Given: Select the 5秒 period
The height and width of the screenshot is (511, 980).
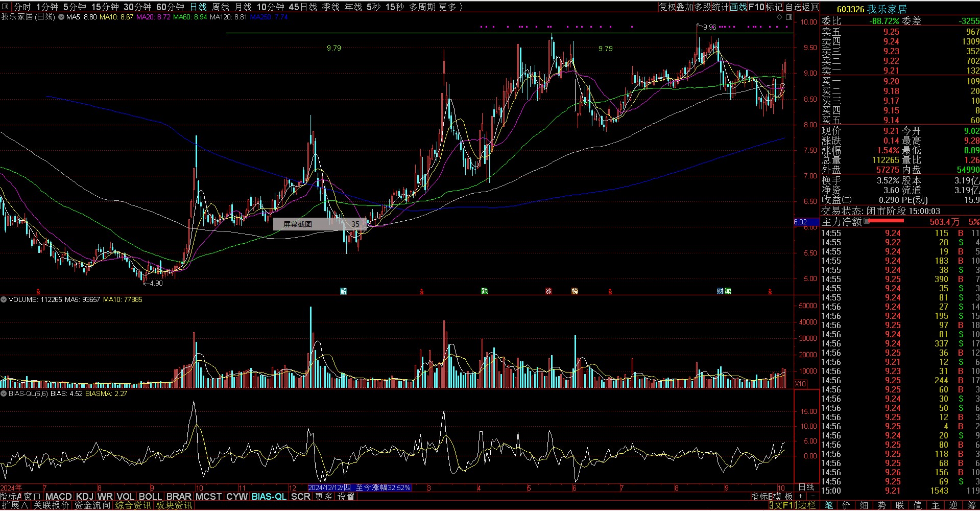Looking at the screenshot, I should (374, 7).
